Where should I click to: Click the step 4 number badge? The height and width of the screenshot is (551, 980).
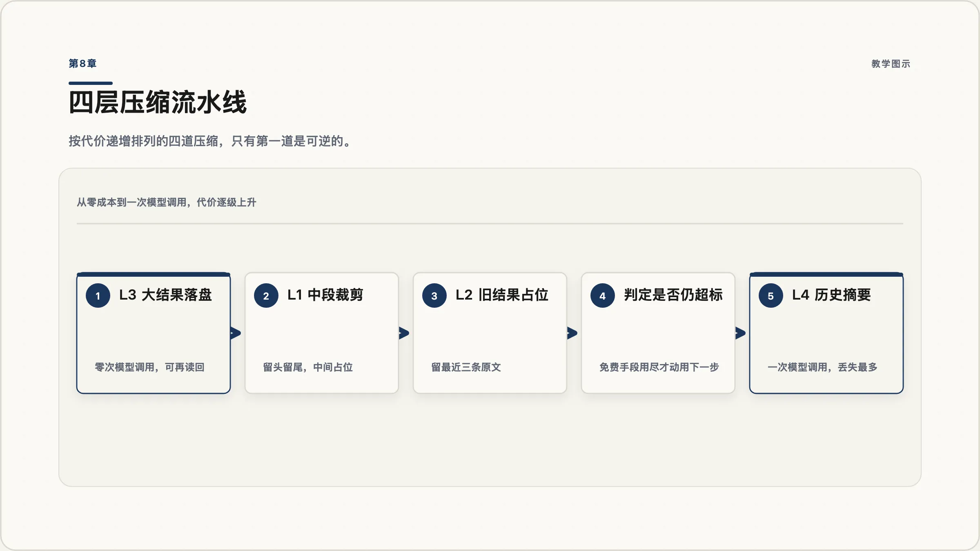(x=603, y=295)
